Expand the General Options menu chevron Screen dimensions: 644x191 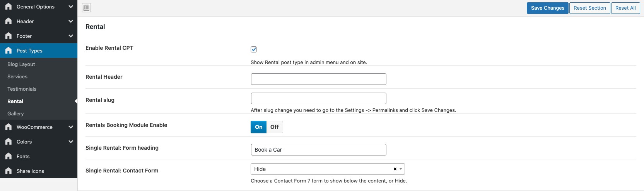click(71, 7)
